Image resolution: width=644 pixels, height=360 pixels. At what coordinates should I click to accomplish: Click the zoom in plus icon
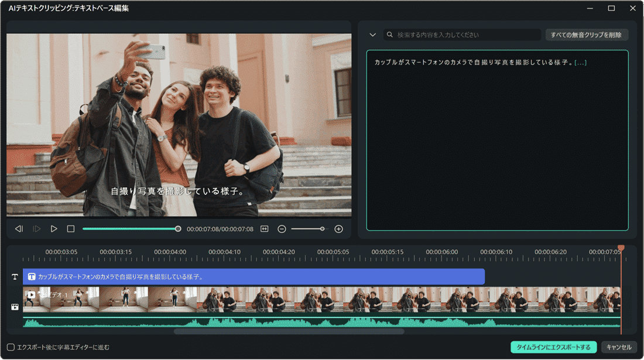tap(338, 229)
